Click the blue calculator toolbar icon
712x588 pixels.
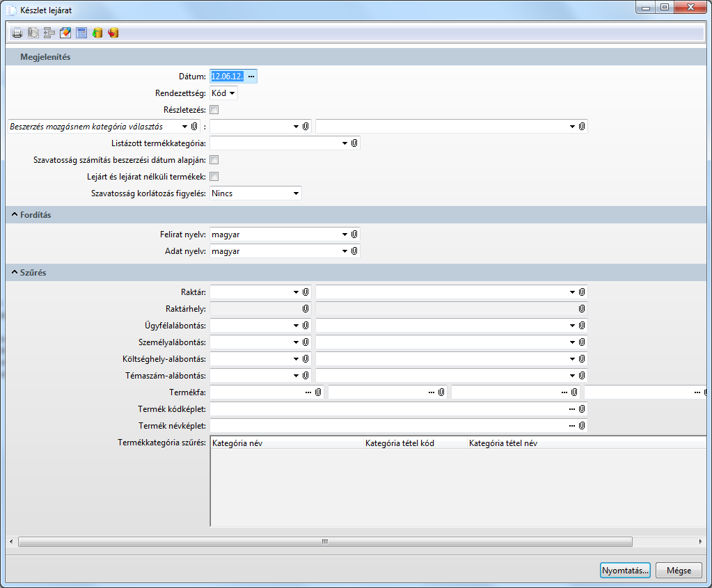[81, 33]
